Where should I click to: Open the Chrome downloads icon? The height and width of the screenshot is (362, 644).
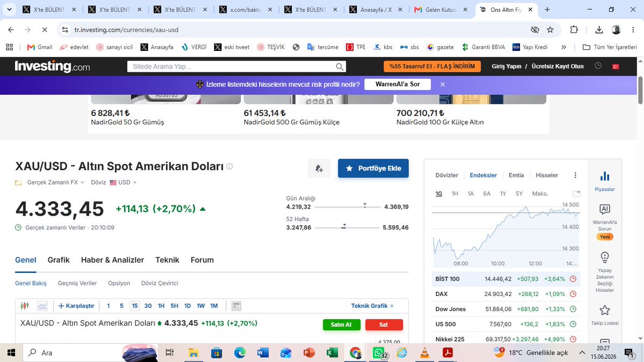[x=599, y=30]
